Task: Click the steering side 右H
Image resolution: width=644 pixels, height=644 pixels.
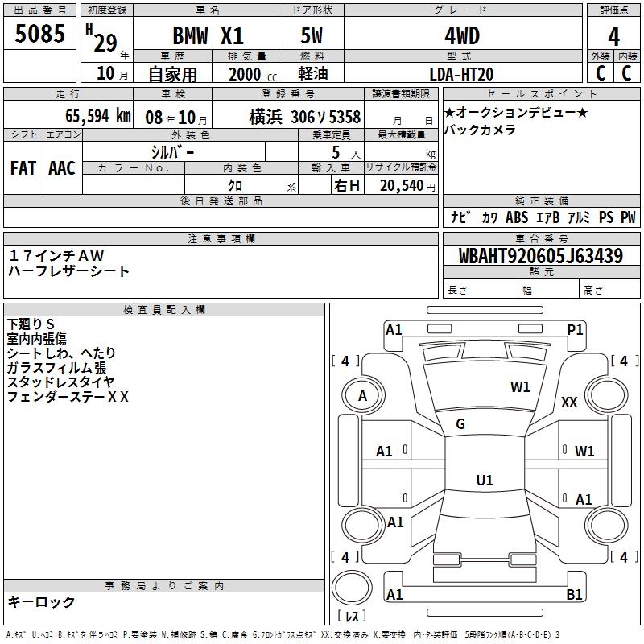Action: coord(347,186)
